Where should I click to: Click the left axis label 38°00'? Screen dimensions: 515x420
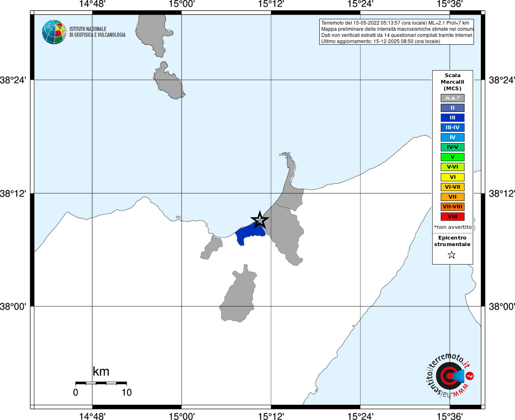(x=13, y=306)
